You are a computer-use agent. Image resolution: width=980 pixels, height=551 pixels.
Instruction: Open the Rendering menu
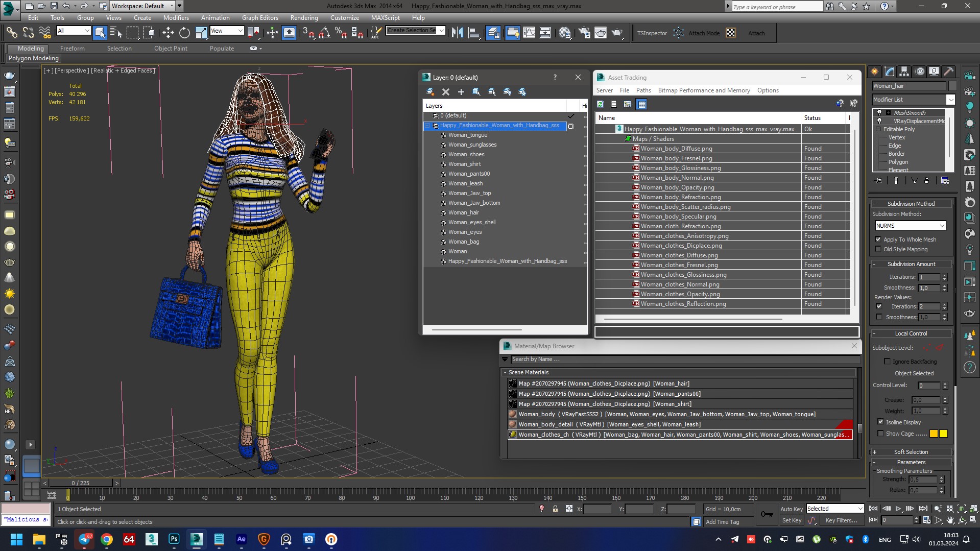(304, 17)
